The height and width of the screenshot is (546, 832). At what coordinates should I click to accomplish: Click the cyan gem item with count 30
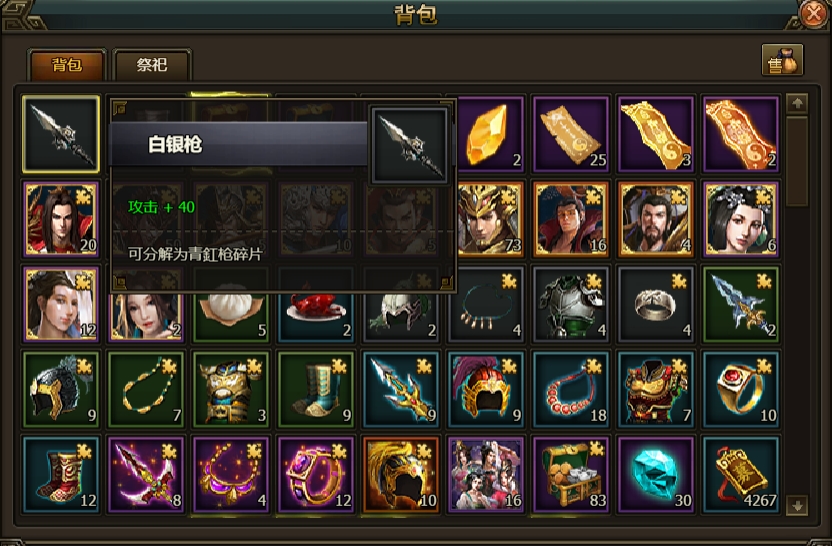[656, 474]
